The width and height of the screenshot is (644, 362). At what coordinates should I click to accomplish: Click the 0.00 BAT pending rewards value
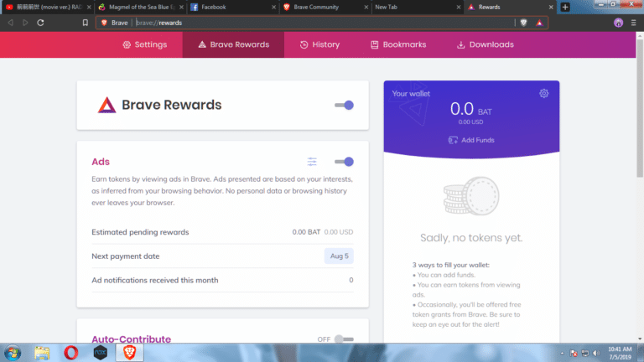(306, 232)
